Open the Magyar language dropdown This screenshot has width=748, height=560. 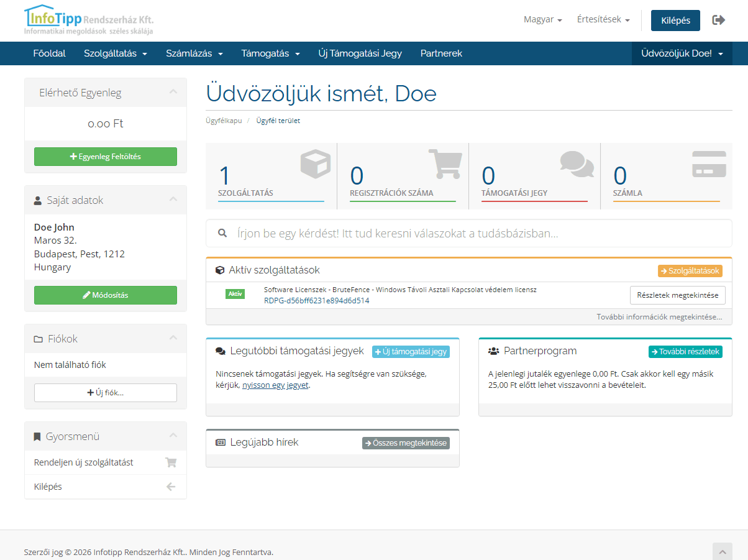pyautogui.click(x=542, y=20)
